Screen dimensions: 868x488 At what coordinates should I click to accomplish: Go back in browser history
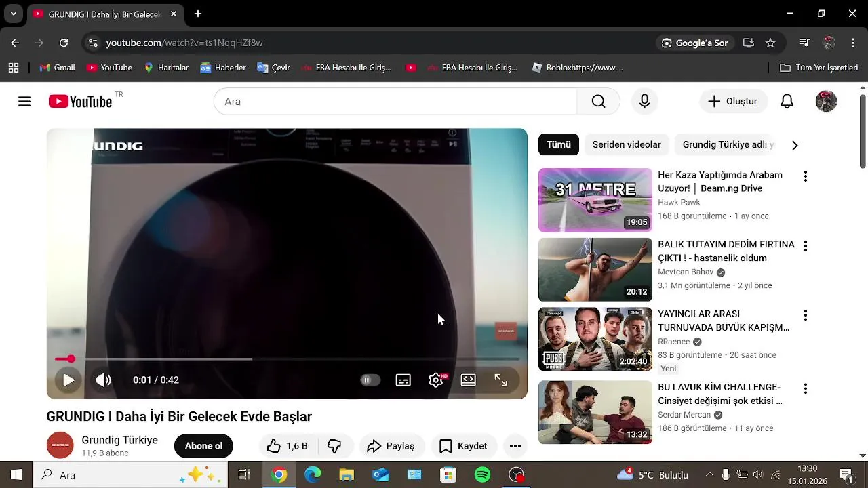pyautogui.click(x=15, y=43)
